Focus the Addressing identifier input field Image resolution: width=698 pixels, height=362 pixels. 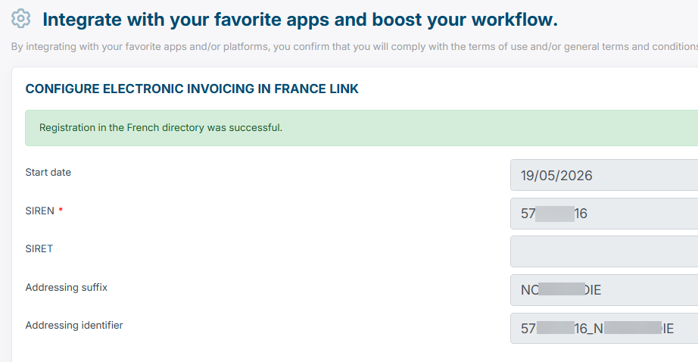point(604,328)
